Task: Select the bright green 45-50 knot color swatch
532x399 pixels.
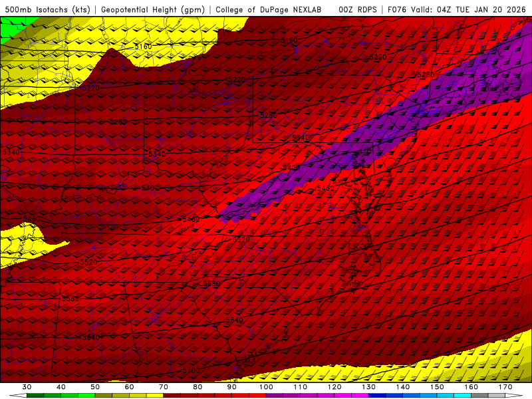Action: tap(86, 396)
